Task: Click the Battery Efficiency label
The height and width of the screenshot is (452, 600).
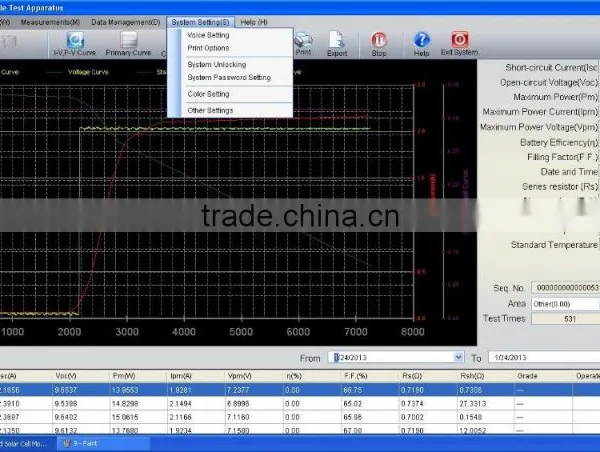Action: pyautogui.click(x=559, y=142)
